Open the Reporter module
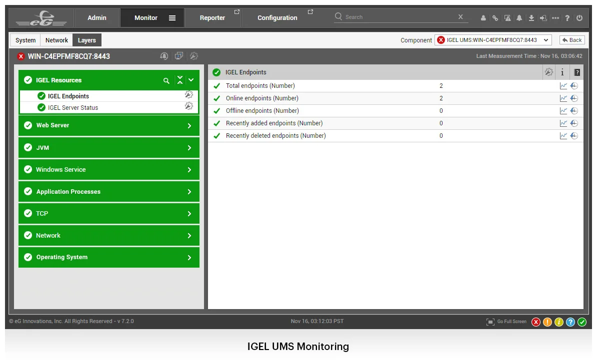Viewport: 597px width, 364px height. pyautogui.click(x=212, y=18)
